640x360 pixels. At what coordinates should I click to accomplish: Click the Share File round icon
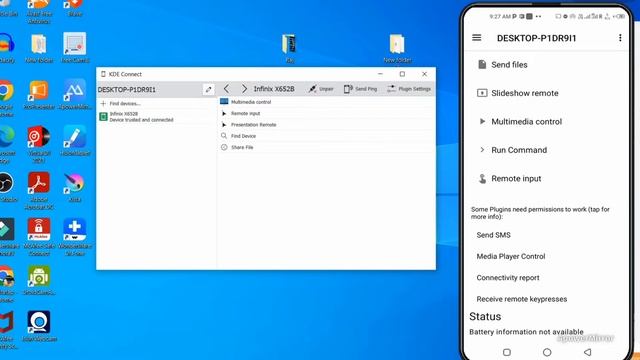coord(224,147)
